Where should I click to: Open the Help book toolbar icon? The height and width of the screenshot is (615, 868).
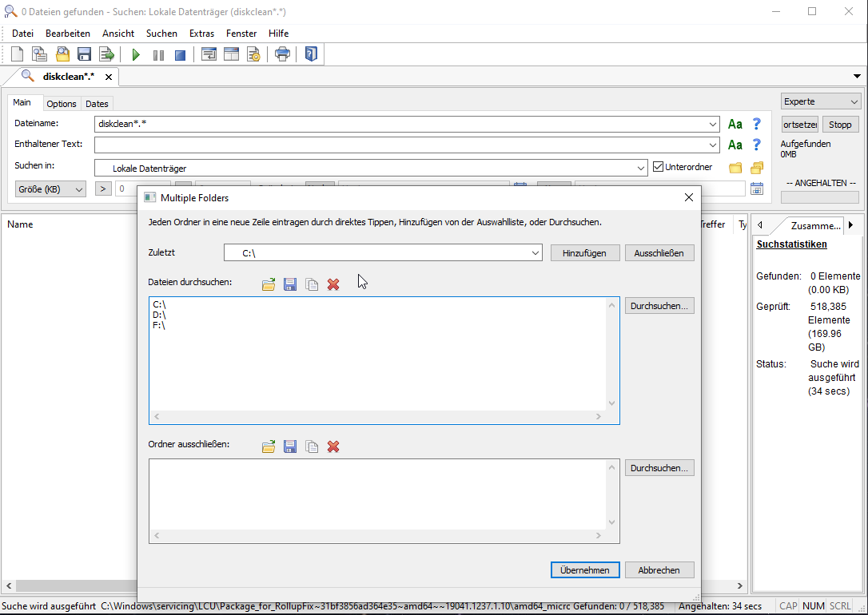tap(311, 54)
